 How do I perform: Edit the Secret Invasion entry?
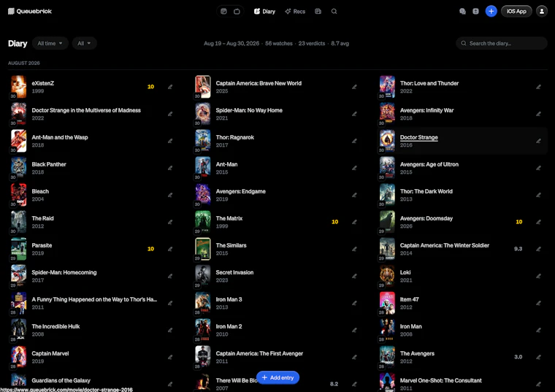(x=354, y=276)
